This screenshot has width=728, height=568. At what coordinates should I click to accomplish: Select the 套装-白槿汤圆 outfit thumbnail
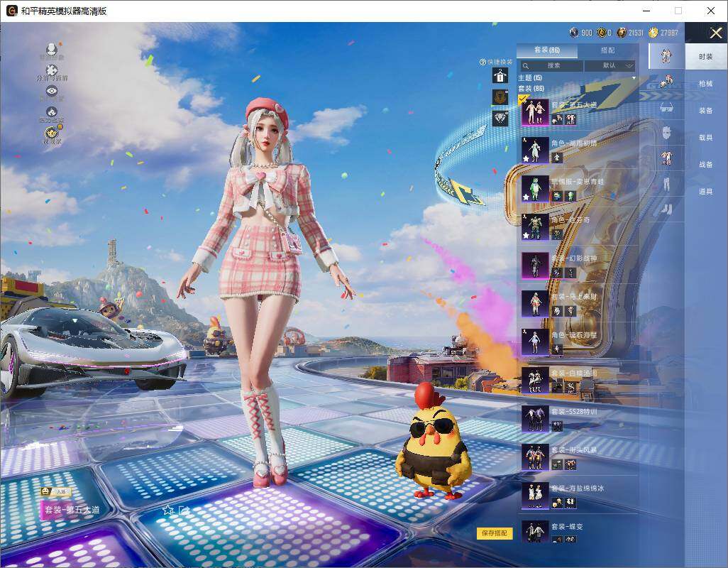click(x=535, y=381)
